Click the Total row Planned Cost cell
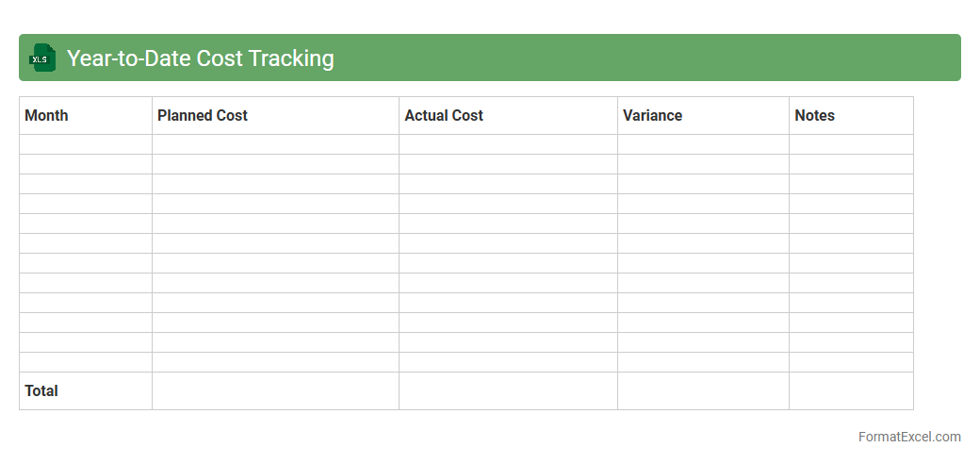Screen dimensions: 980x464 pos(275,391)
